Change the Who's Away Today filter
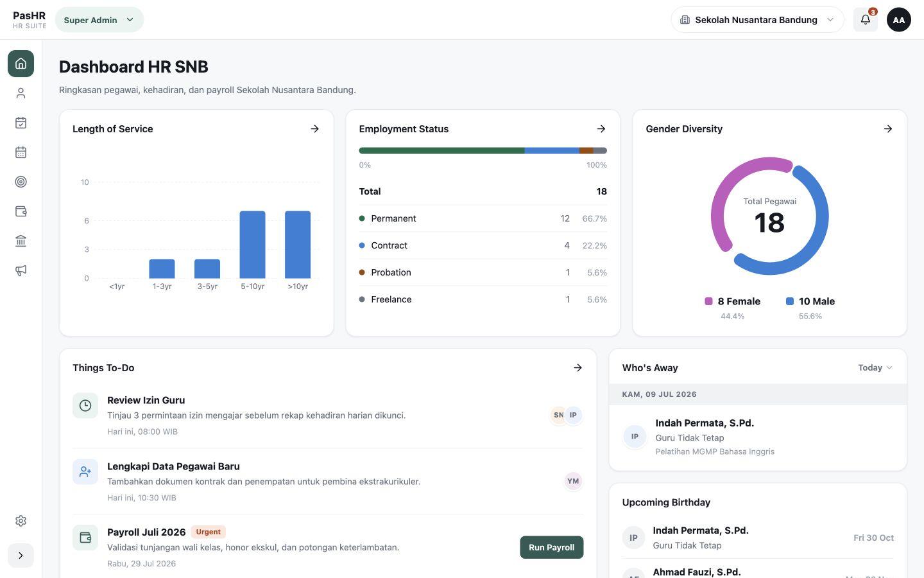The height and width of the screenshot is (578, 924). (875, 367)
